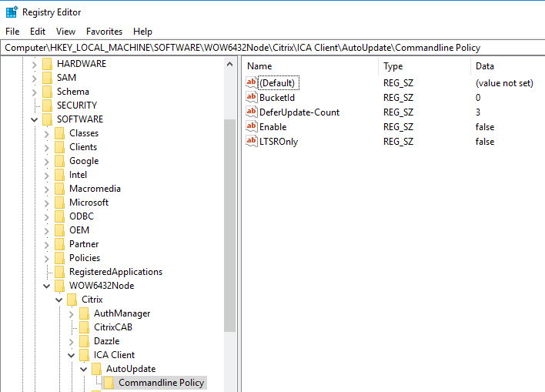The height and width of the screenshot is (392, 545).
Task: Collapse the AutoUpdate key
Action: coord(84,370)
